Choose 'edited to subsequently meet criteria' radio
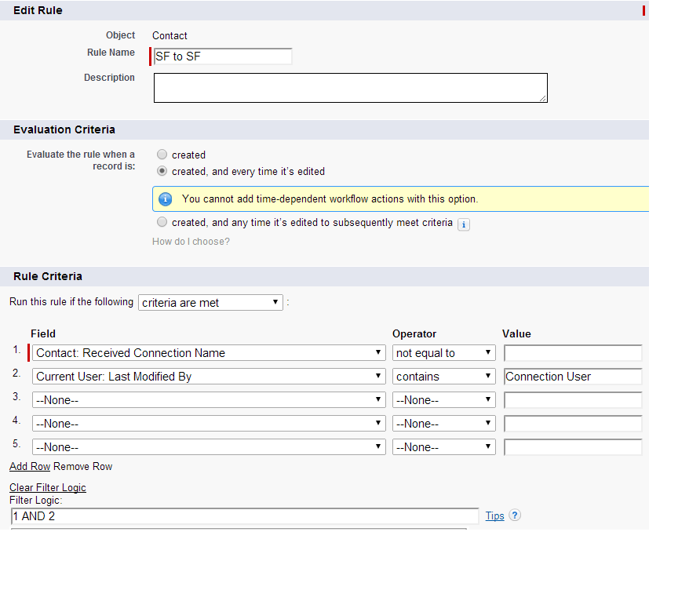Screen dimensions: 700x612 tap(162, 223)
